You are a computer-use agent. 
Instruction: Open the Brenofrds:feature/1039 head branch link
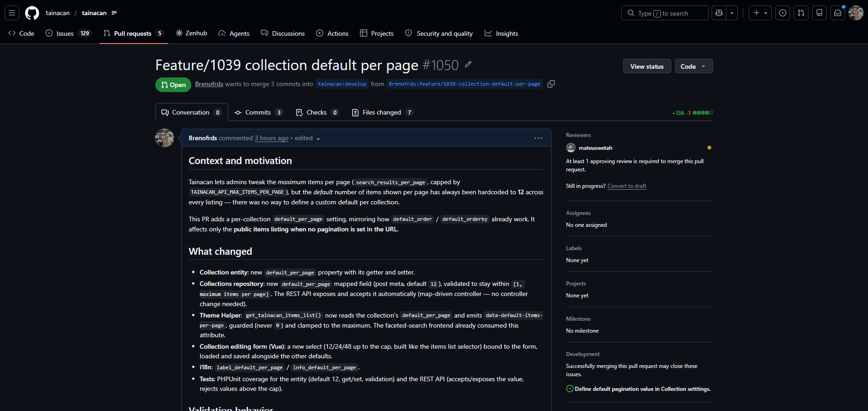(464, 84)
